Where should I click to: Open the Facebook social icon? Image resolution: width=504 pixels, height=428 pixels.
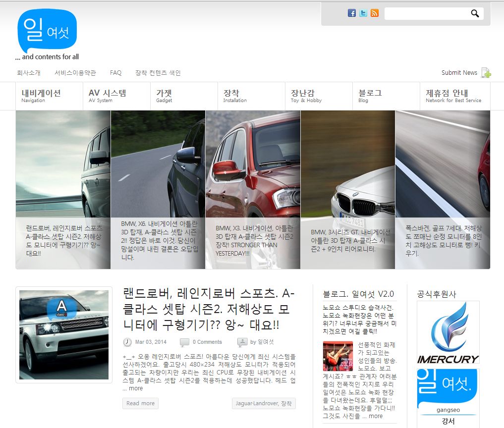pyautogui.click(x=352, y=13)
